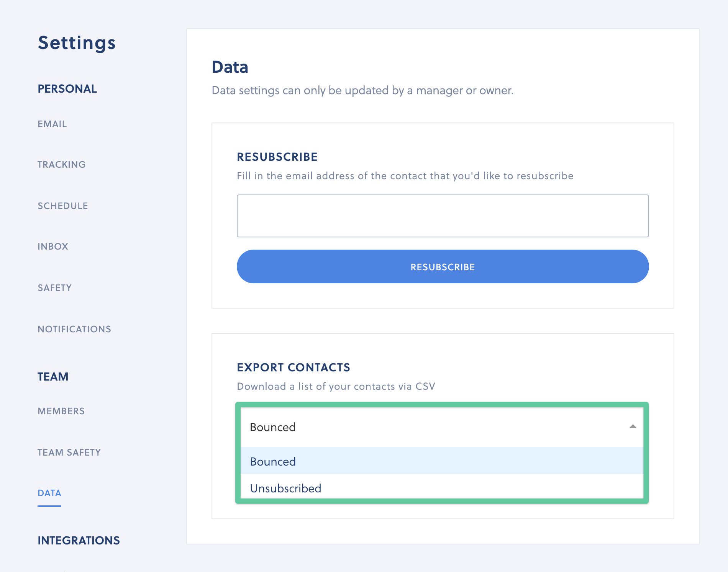This screenshot has width=728, height=572.
Task: Open the Integrations section in sidebar
Action: 79,541
